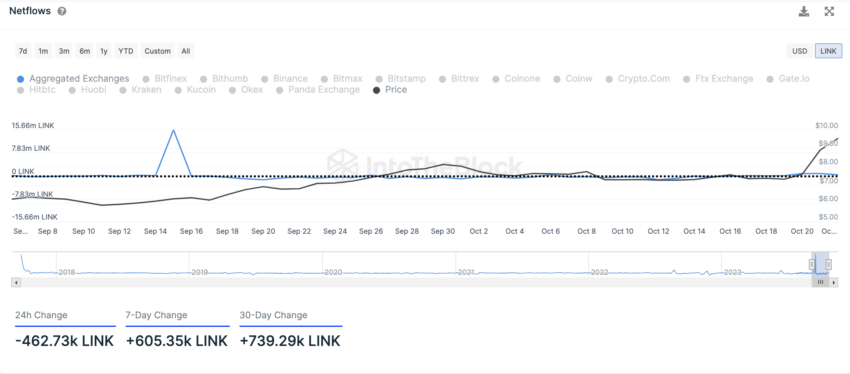The height and width of the screenshot is (374, 850).
Task: Switch units to USD
Action: coord(800,51)
